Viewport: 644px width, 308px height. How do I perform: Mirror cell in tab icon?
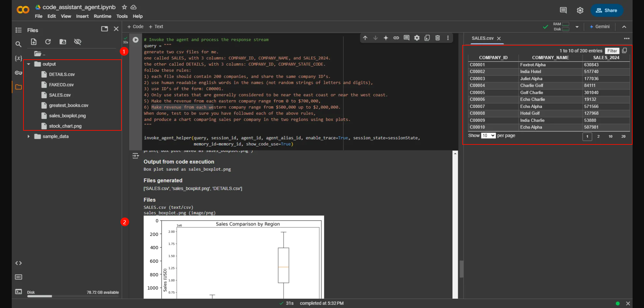click(427, 38)
